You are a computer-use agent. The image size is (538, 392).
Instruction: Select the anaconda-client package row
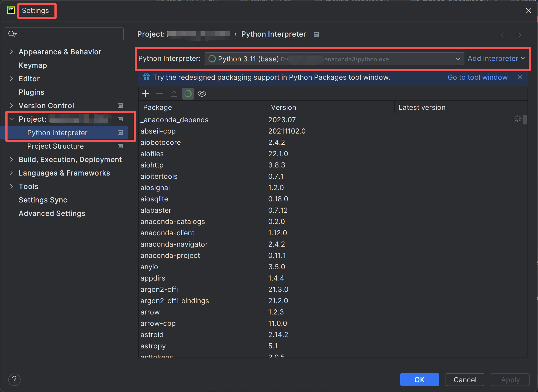pyautogui.click(x=331, y=233)
